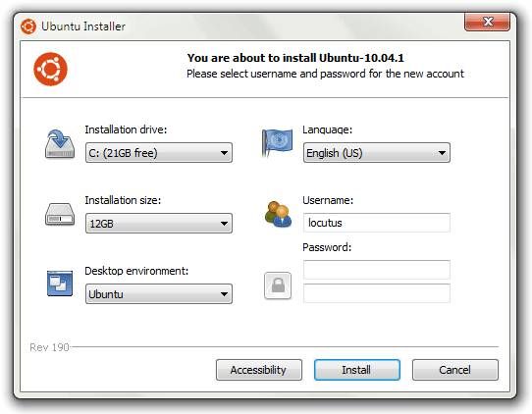Open the Installation drive dropdown

tap(159, 153)
